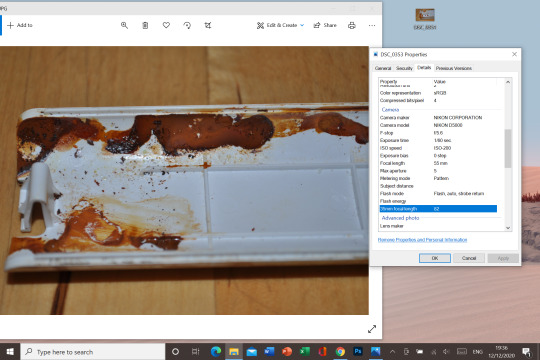Select the Subject distance row

click(x=438, y=186)
